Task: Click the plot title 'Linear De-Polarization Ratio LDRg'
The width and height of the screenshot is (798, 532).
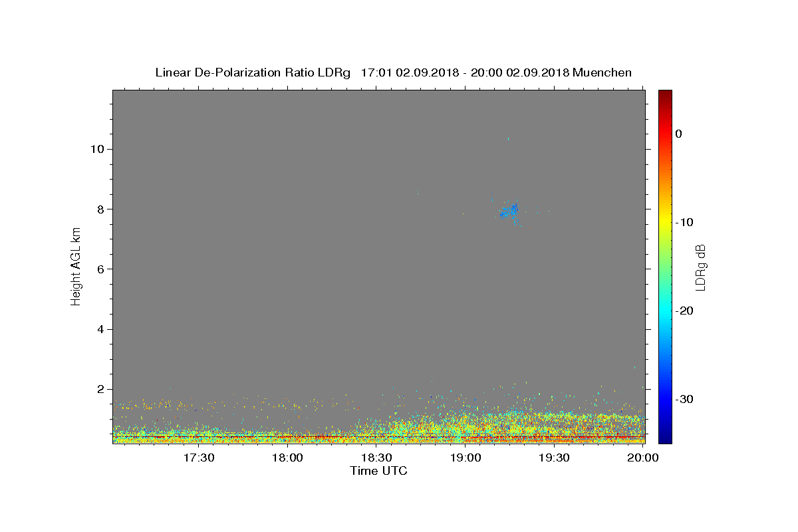Action: 253,72
